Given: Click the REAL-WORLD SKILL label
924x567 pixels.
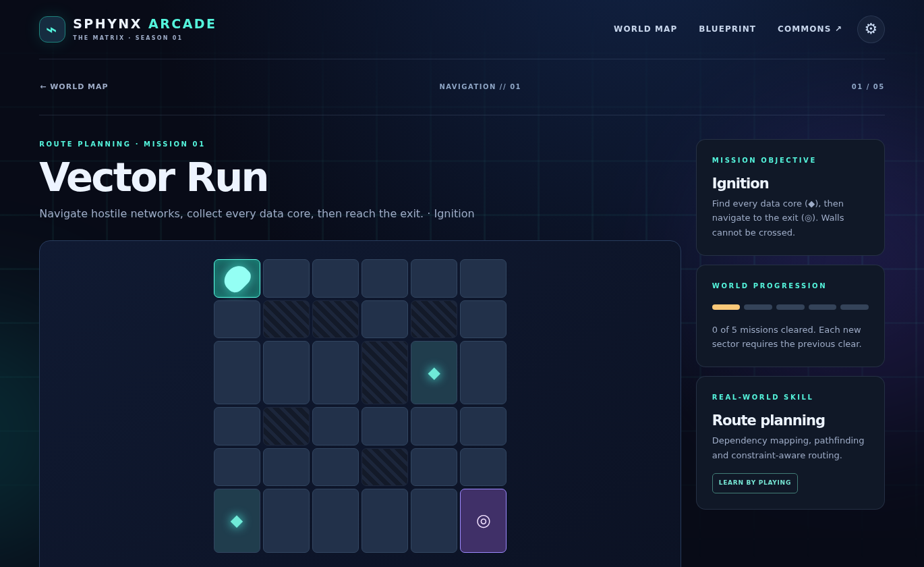Looking at the screenshot, I should click(763, 397).
